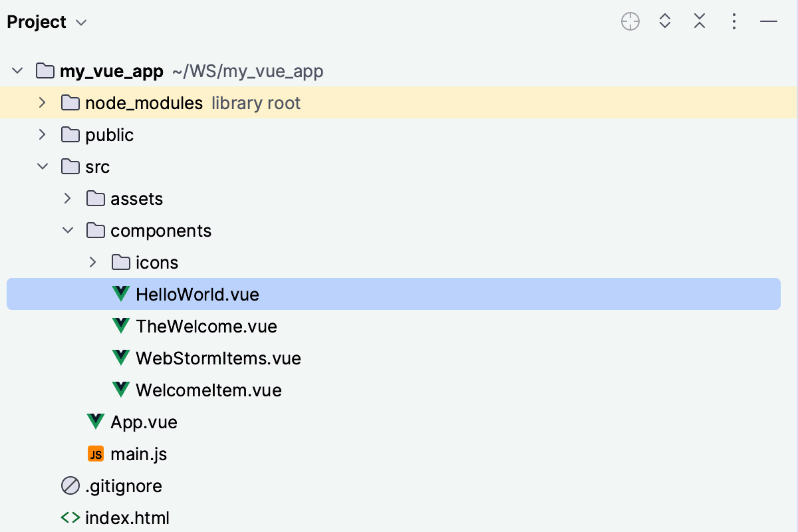Click the HTML icon of index.html
Screen dimensions: 798x532
tap(70, 517)
